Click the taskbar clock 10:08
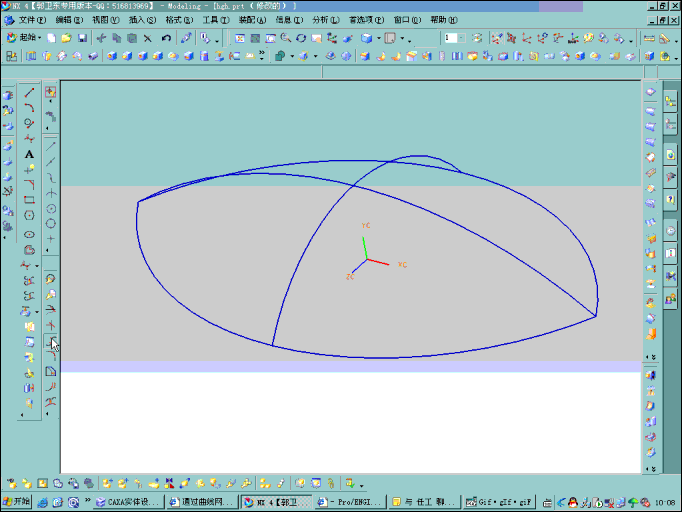Image resolution: width=682 pixels, height=512 pixels. [665, 502]
